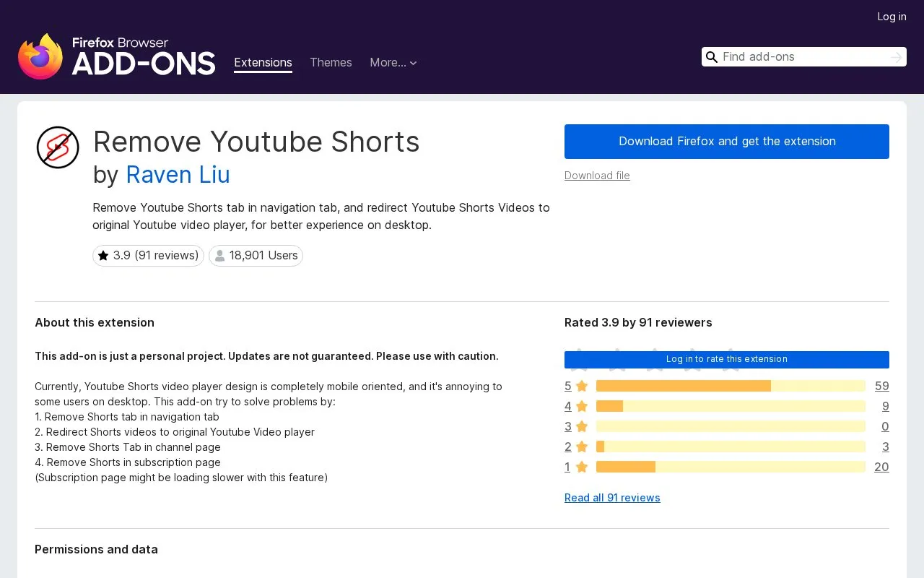Click '4. Remove Shorts in subscription page'
Image resolution: width=924 pixels, height=578 pixels.
coord(128,462)
